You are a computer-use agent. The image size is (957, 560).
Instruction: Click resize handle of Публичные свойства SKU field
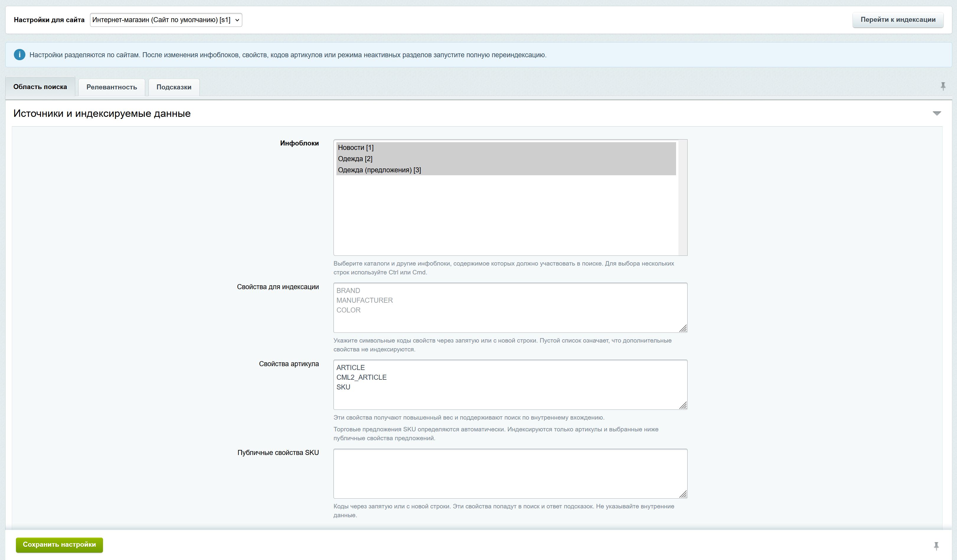coord(683,494)
